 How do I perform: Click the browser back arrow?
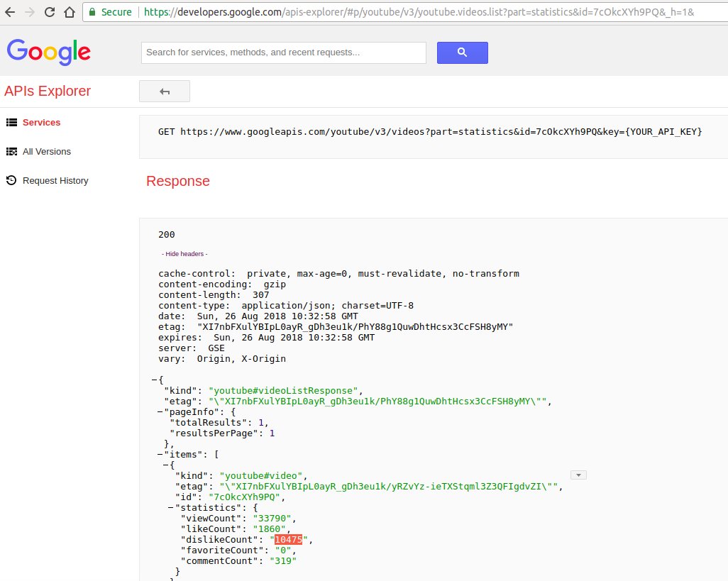pyautogui.click(x=10, y=12)
